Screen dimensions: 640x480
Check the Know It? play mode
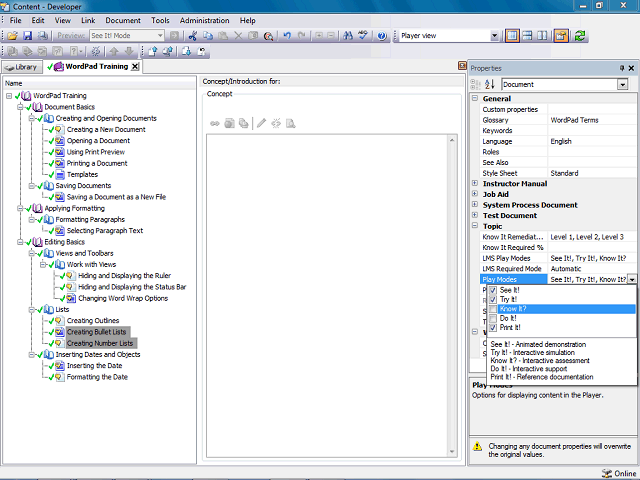(x=493, y=309)
